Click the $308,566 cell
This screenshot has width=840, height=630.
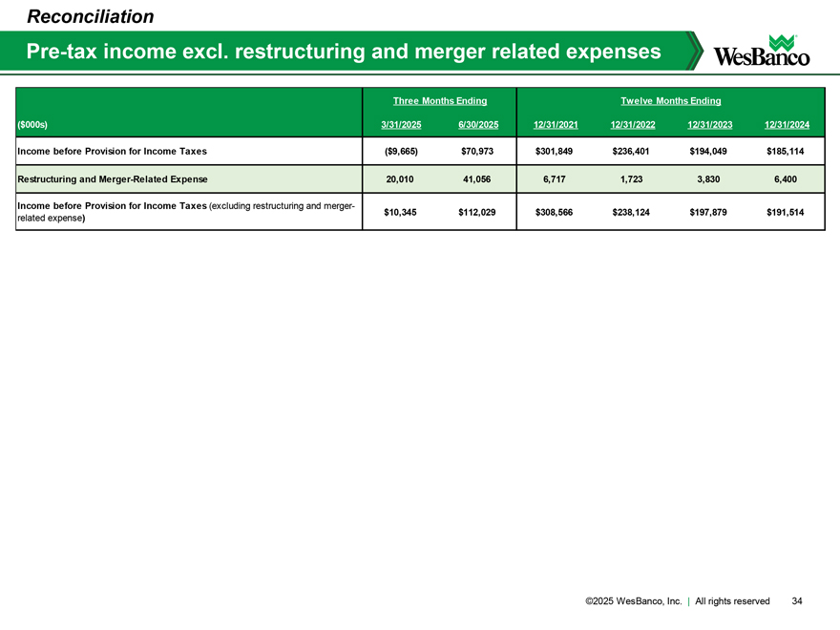(554, 212)
